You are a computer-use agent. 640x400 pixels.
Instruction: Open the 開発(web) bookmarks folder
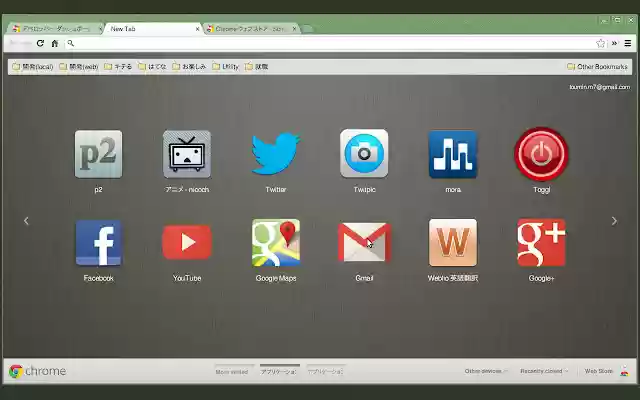pyautogui.click(x=79, y=67)
